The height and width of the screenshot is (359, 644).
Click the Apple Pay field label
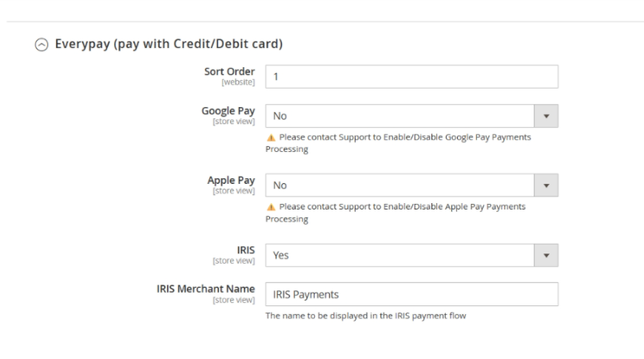click(x=231, y=181)
